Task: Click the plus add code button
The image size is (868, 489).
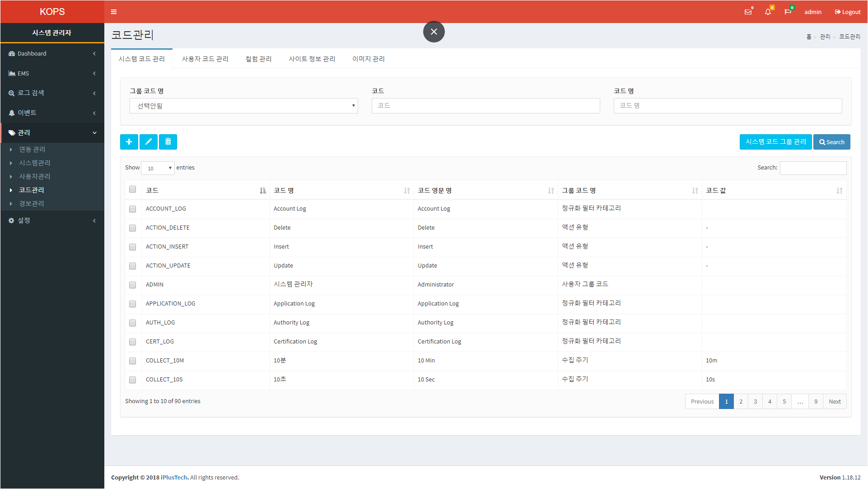Action: pyautogui.click(x=129, y=142)
